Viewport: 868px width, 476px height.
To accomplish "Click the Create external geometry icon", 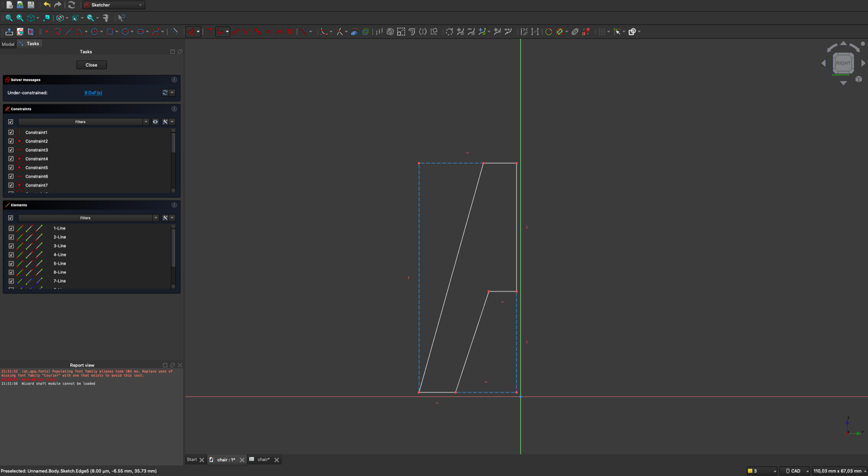I will pyautogui.click(x=354, y=31).
